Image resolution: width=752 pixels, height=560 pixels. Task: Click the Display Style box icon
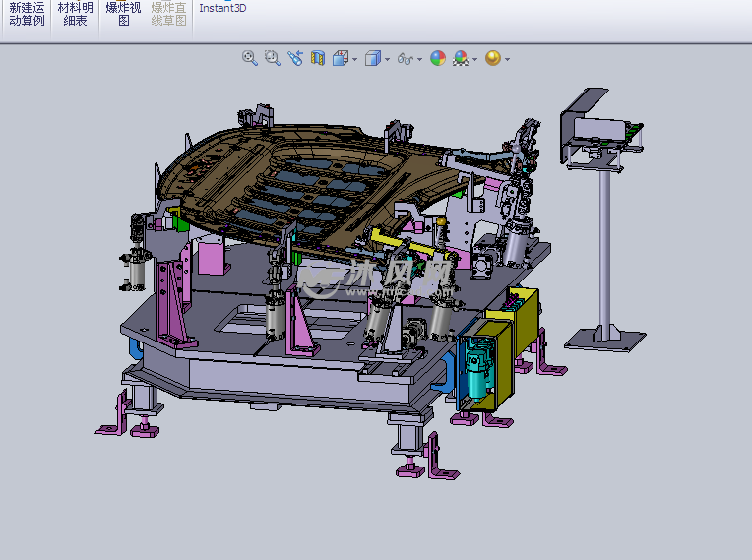pos(373,59)
